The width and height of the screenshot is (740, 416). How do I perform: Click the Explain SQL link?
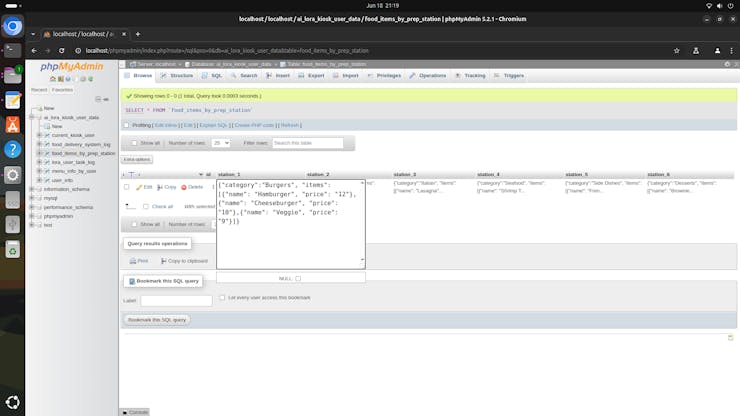point(213,125)
